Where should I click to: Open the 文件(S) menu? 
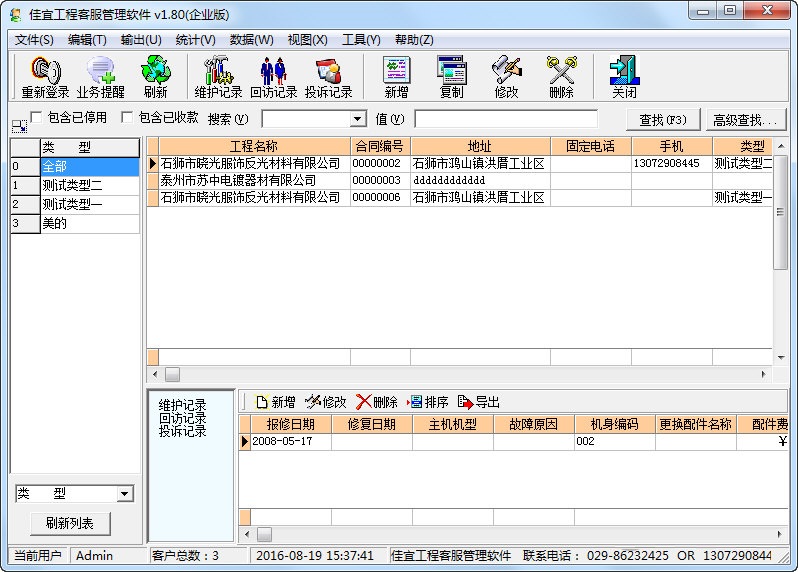[x=34, y=40]
